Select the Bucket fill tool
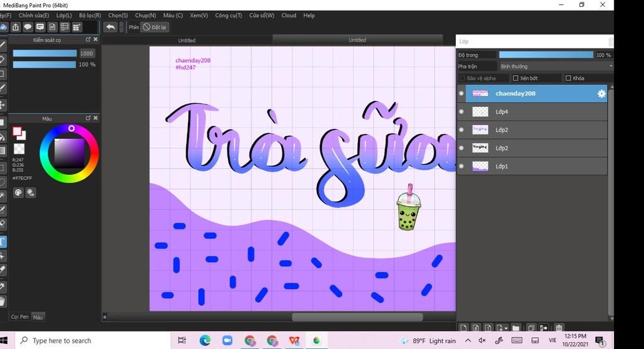Image resolution: width=644 pixels, height=349 pixels. 3,137
